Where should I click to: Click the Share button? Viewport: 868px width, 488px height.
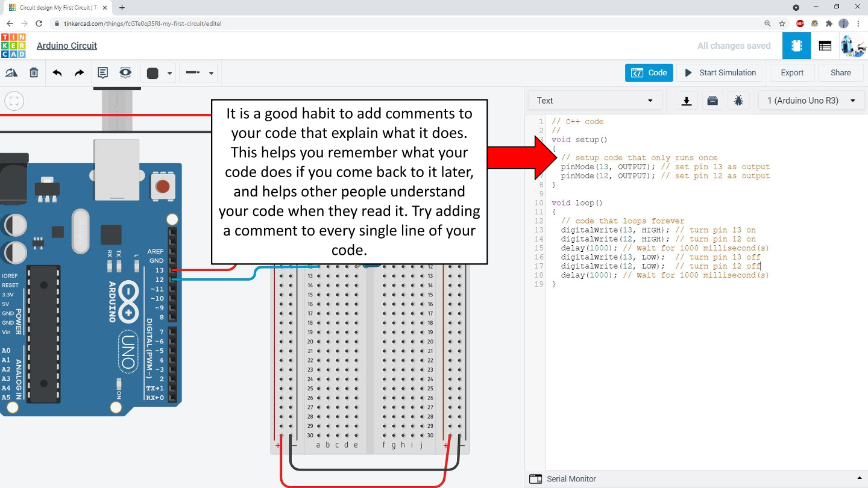[x=840, y=73]
